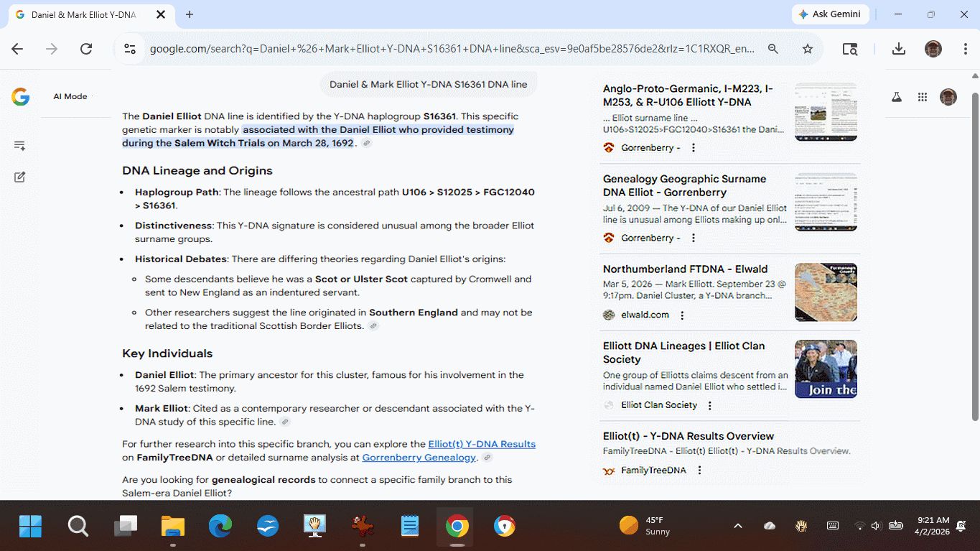
Task: Reload the current page
Action: click(x=86, y=49)
